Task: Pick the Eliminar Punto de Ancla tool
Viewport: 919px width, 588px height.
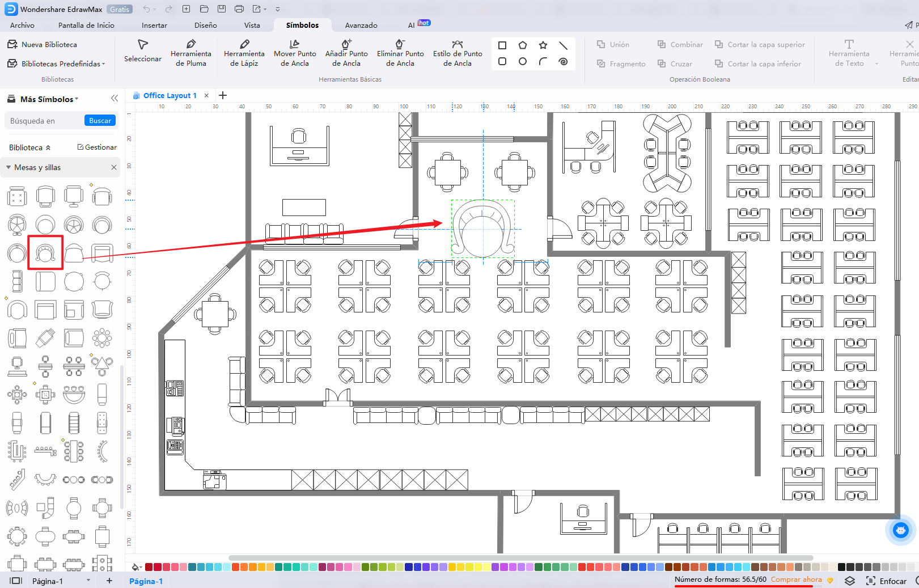Action: (400, 53)
